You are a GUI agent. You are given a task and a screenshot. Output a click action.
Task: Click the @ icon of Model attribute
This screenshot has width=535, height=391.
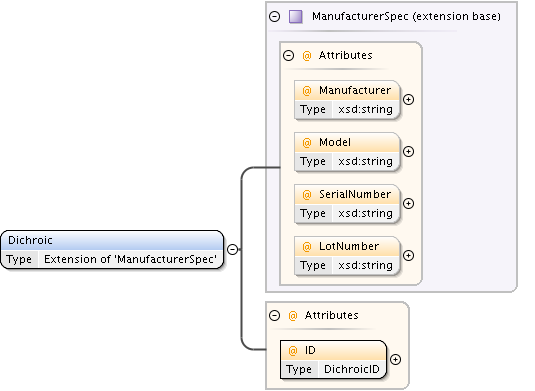pos(307,143)
